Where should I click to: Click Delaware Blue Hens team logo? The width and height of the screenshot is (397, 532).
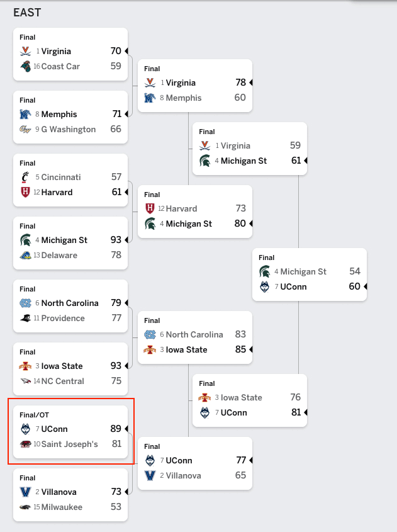click(25, 255)
